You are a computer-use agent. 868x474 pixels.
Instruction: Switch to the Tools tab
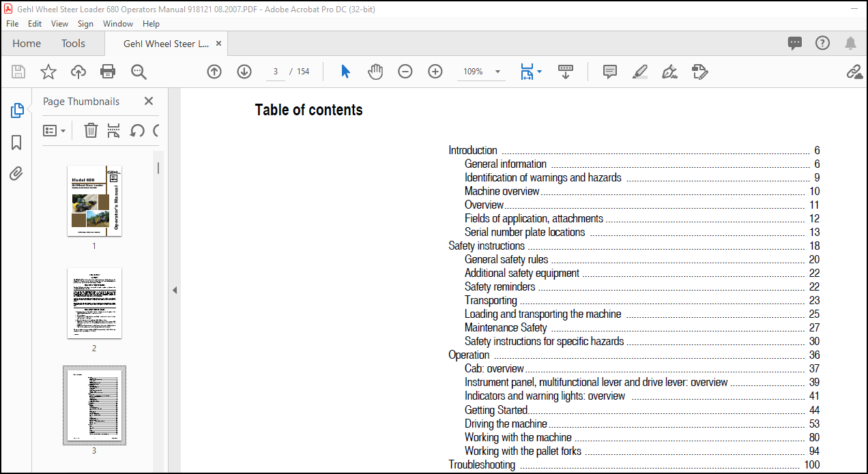(73, 43)
